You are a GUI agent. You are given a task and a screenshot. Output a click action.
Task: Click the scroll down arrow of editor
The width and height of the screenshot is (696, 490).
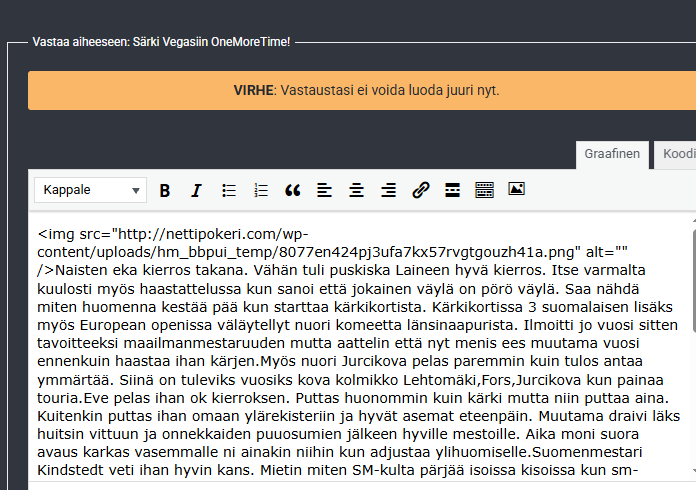[x=694, y=470]
